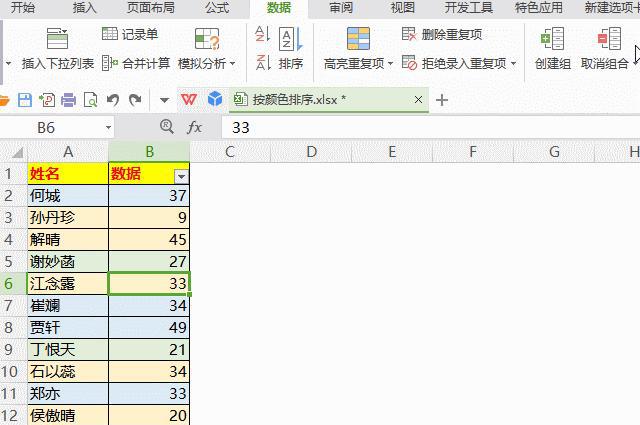Add a new document tab with plus

click(x=442, y=100)
